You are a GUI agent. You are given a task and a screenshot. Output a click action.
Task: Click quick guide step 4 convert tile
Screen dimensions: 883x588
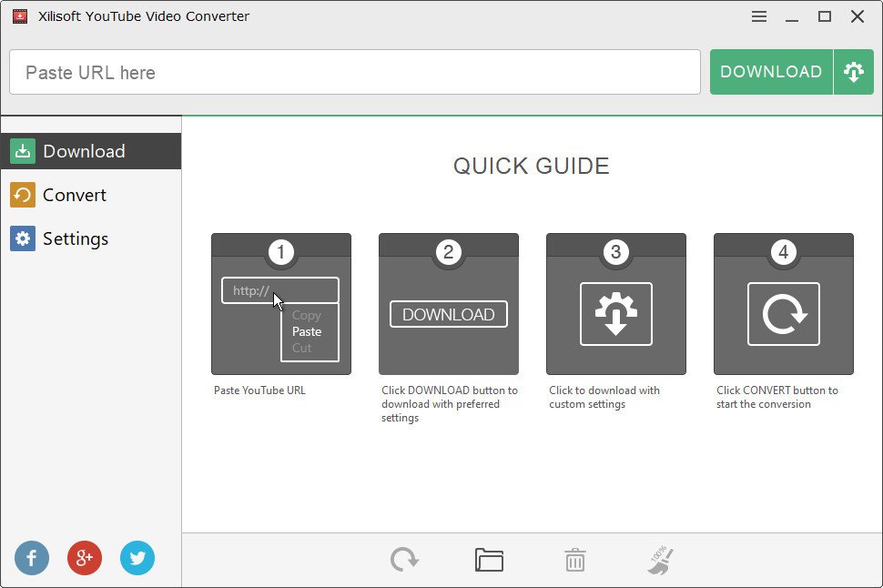pyautogui.click(x=783, y=304)
